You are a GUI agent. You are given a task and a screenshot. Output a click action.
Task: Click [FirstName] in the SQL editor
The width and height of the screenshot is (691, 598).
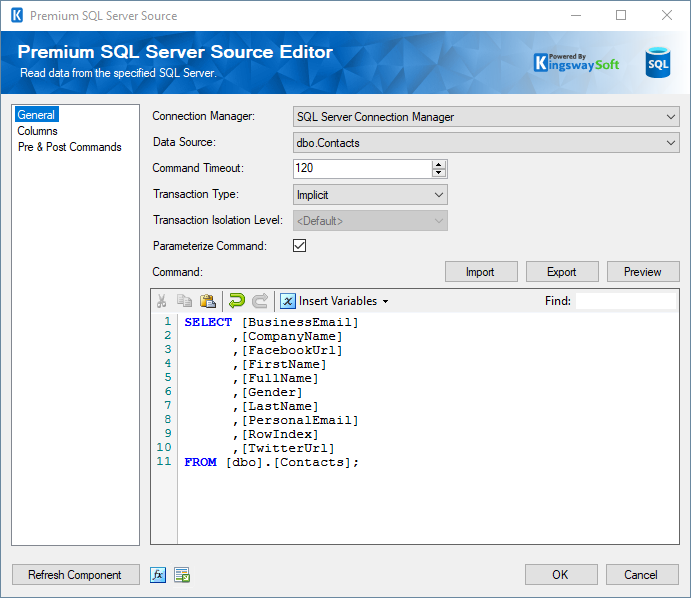(284, 365)
